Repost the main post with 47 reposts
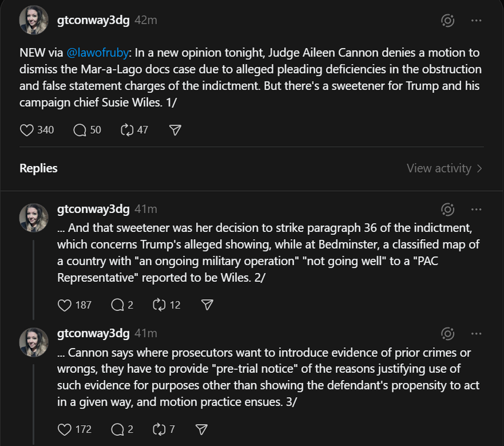The image size is (504, 446). [127, 130]
